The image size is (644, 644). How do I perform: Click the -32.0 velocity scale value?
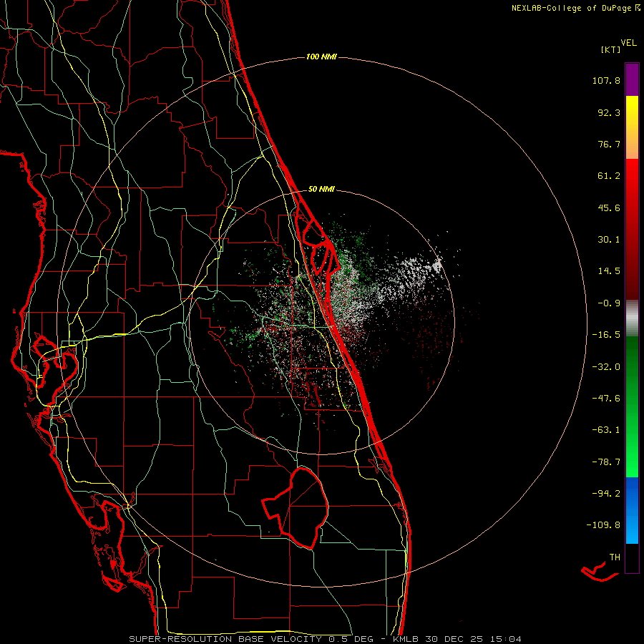(x=606, y=367)
